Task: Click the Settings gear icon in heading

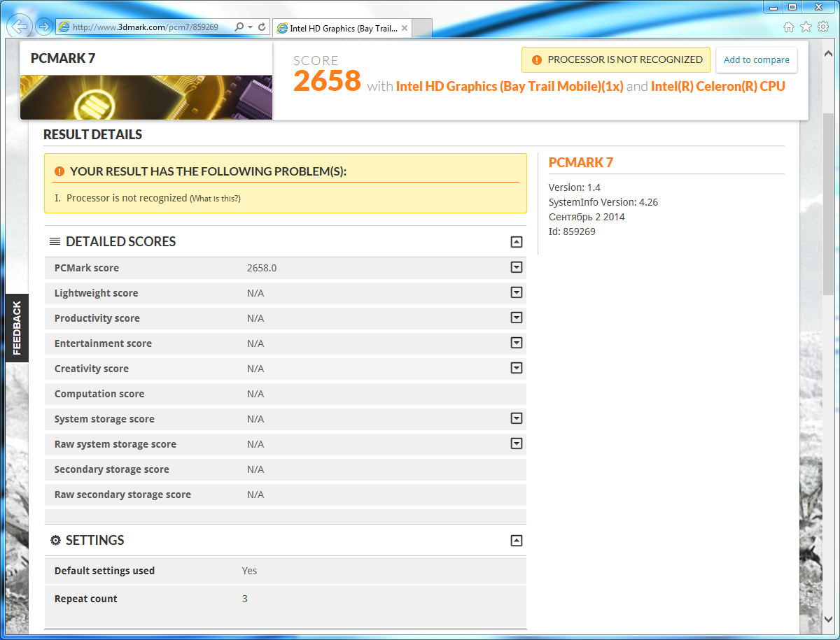Action: pos(55,541)
